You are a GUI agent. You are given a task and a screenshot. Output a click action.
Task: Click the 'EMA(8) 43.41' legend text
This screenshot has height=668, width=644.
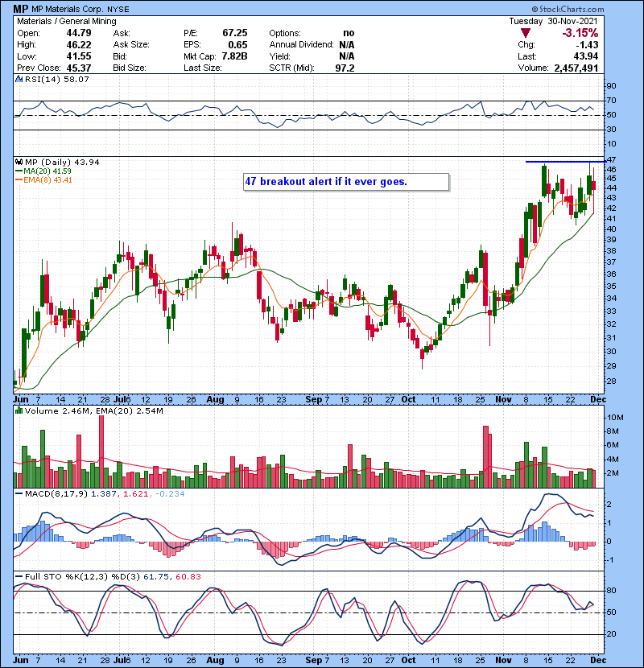point(47,180)
